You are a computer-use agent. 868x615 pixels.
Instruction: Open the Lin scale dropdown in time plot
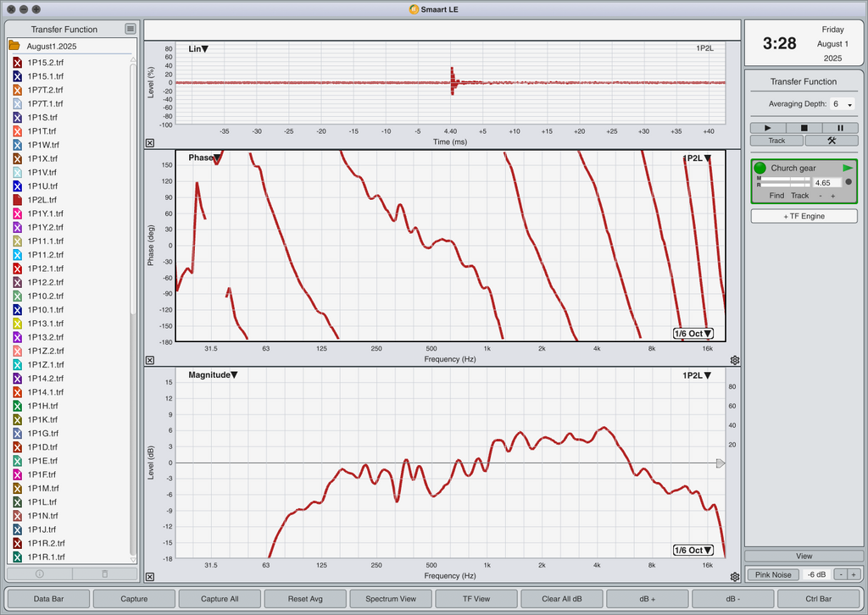click(x=198, y=48)
